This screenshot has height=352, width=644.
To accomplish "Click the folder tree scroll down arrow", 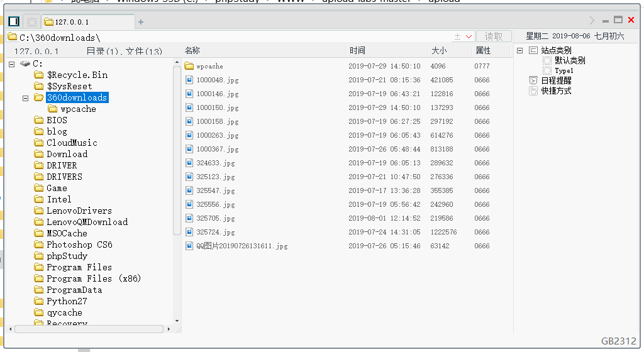I will pos(177,321).
